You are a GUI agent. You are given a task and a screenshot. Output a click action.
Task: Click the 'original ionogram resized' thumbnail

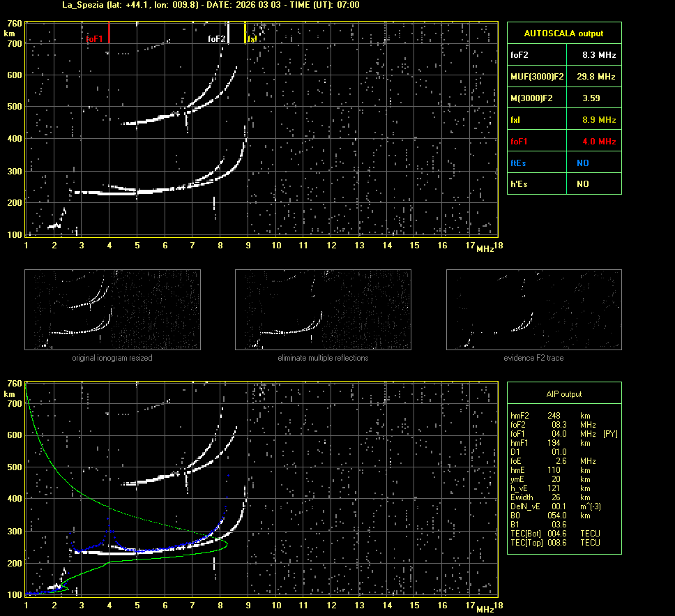click(112, 310)
